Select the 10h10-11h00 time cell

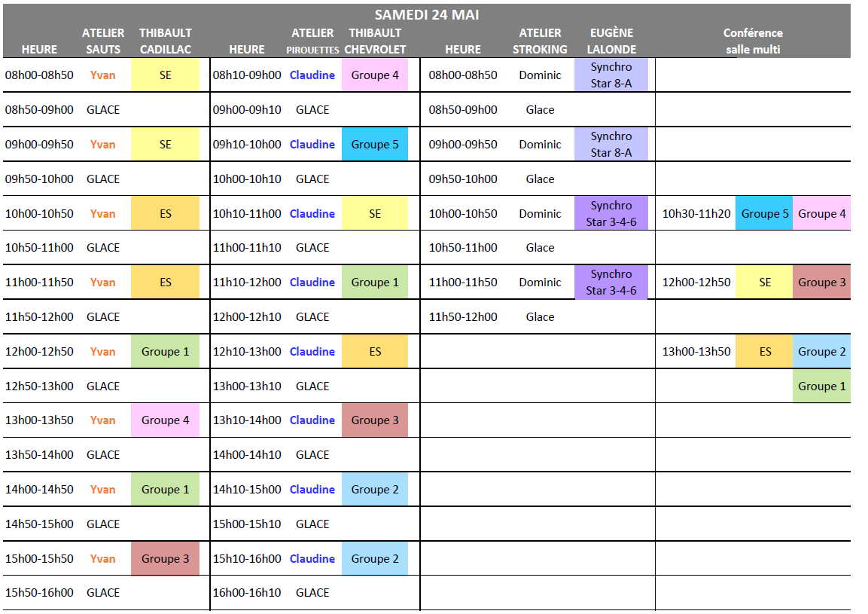click(x=247, y=214)
